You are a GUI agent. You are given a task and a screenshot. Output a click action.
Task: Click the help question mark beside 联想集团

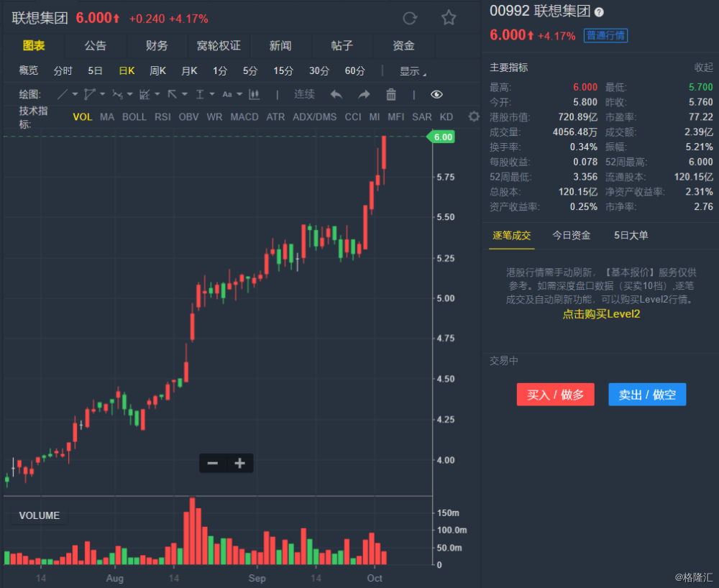(x=599, y=12)
